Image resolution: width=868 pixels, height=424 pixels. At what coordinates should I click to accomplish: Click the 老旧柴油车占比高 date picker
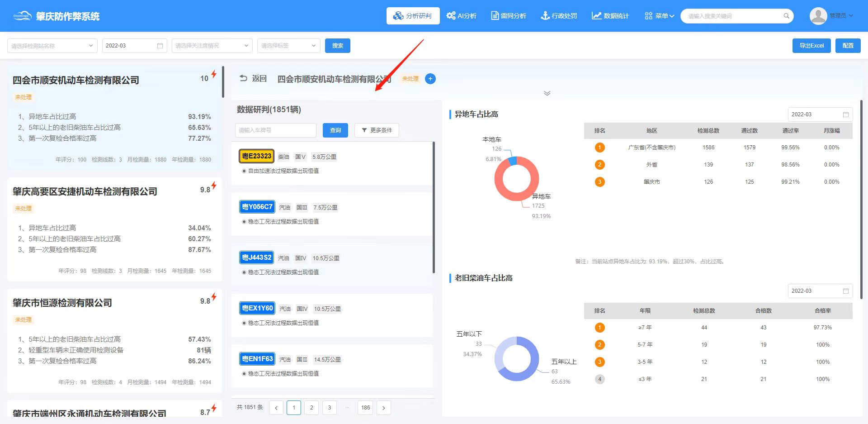[820, 291]
